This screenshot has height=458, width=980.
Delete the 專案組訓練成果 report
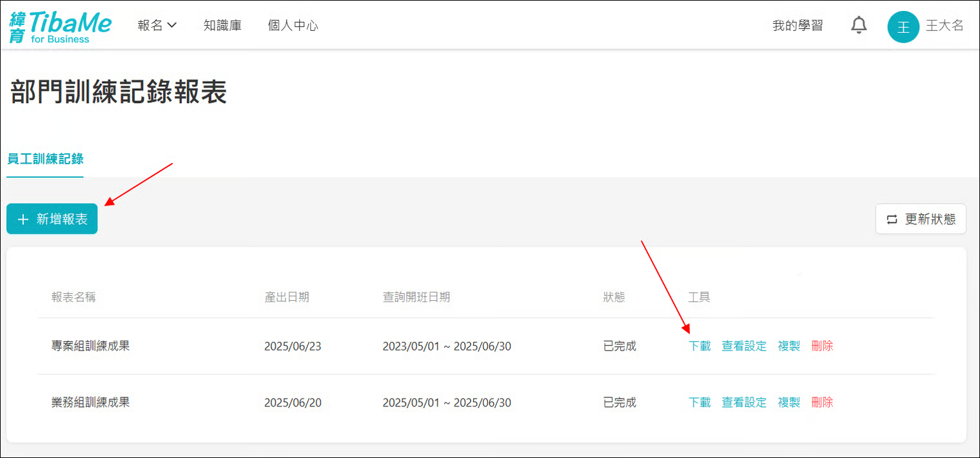pyautogui.click(x=822, y=346)
